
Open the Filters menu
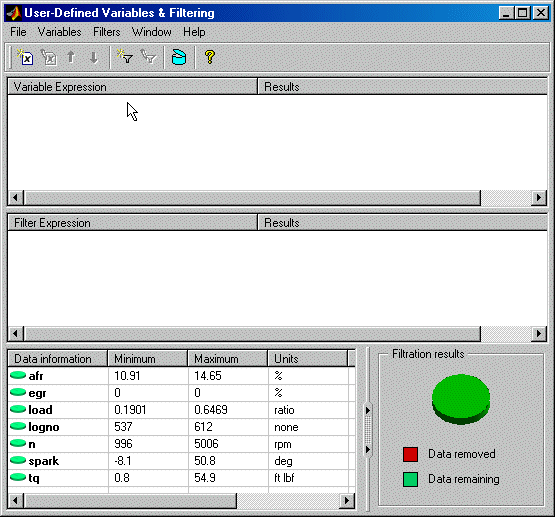107,32
